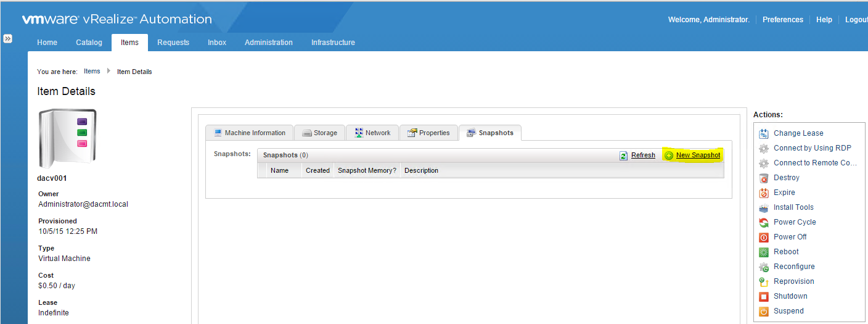
Task: Go to the Requests tab
Action: click(173, 43)
